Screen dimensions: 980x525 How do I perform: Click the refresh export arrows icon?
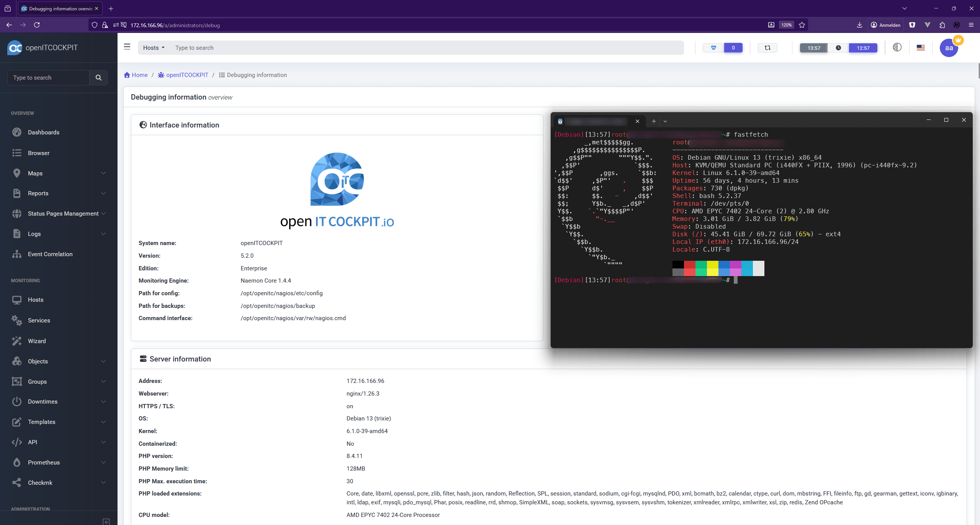[x=767, y=48]
